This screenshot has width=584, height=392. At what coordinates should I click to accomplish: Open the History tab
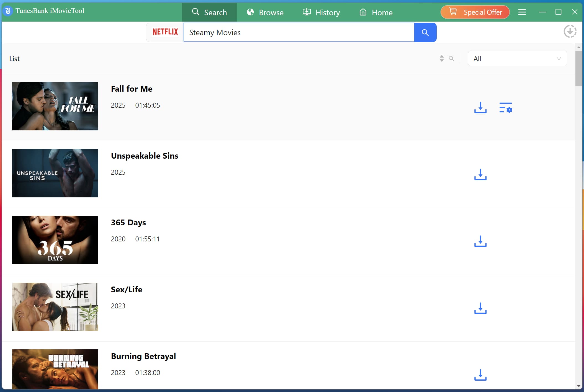pos(321,12)
